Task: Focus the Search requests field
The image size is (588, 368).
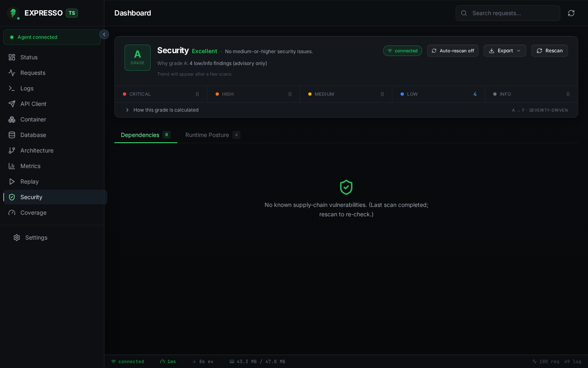Action: [x=508, y=13]
